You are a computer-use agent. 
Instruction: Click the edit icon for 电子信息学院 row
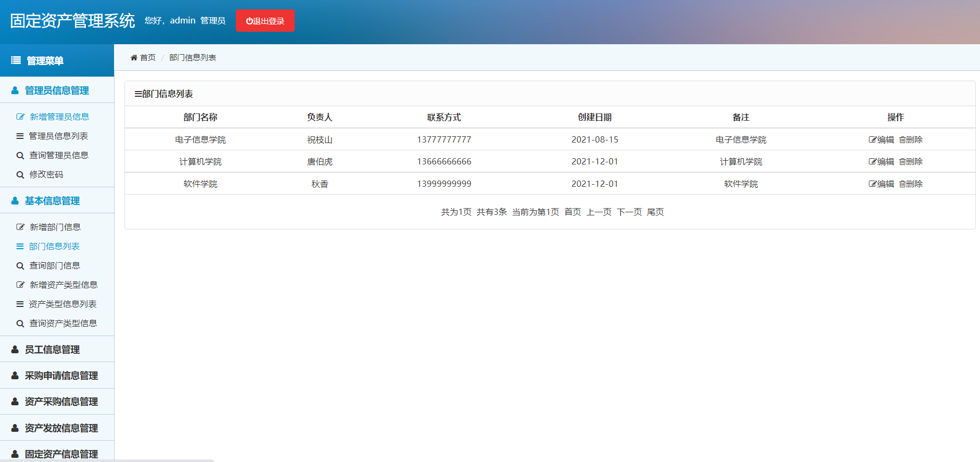(x=872, y=139)
